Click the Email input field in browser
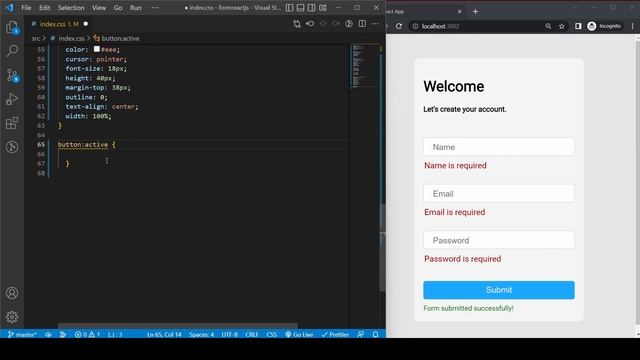640x360 pixels. tap(499, 193)
